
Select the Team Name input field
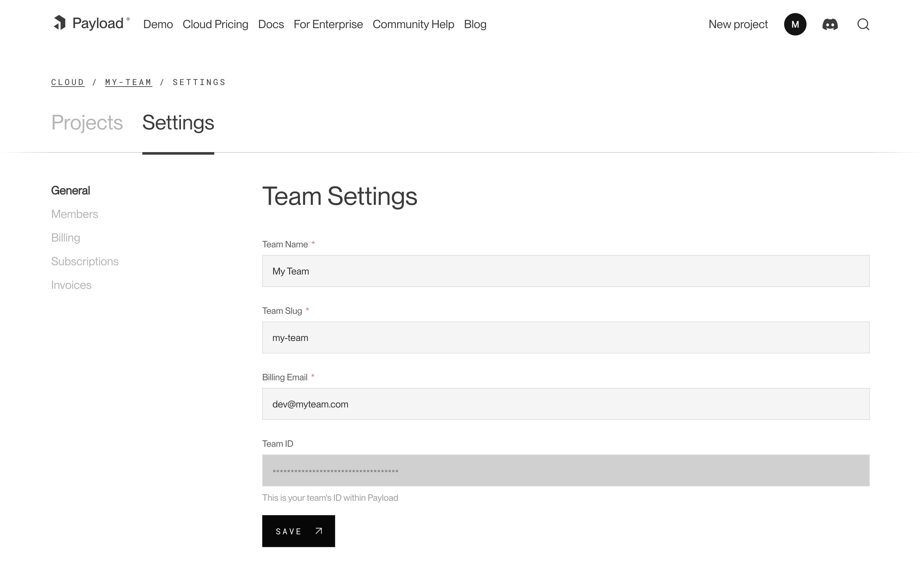pyautogui.click(x=566, y=271)
